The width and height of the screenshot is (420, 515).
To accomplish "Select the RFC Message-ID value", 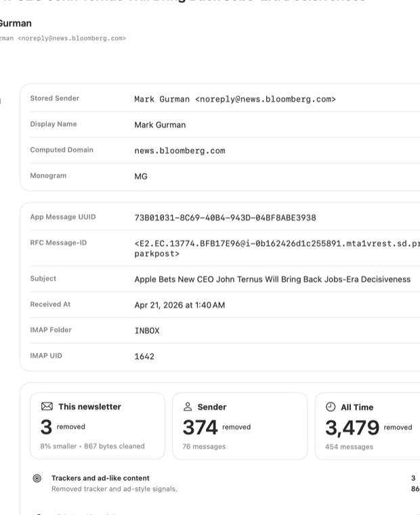I will point(277,249).
